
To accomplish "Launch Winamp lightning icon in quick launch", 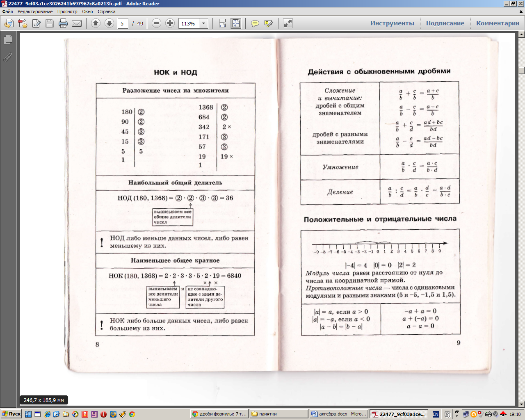I will coord(123,414).
